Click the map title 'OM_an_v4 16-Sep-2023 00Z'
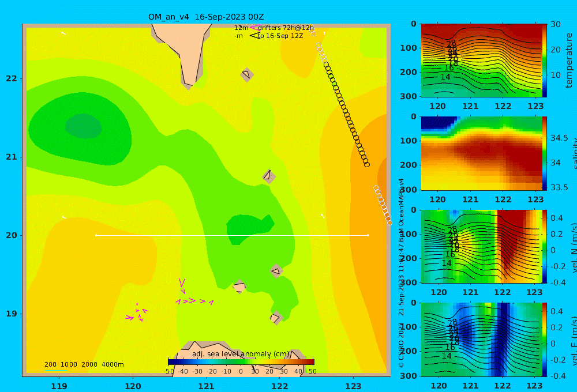This screenshot has height=392, width=577. click(206, 17)
